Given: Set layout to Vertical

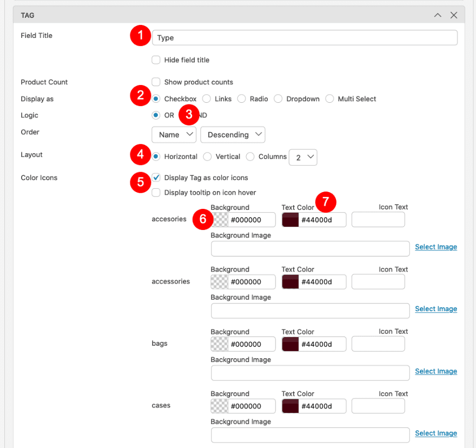Looking at the screenshot, I should [x=207, y=156].
